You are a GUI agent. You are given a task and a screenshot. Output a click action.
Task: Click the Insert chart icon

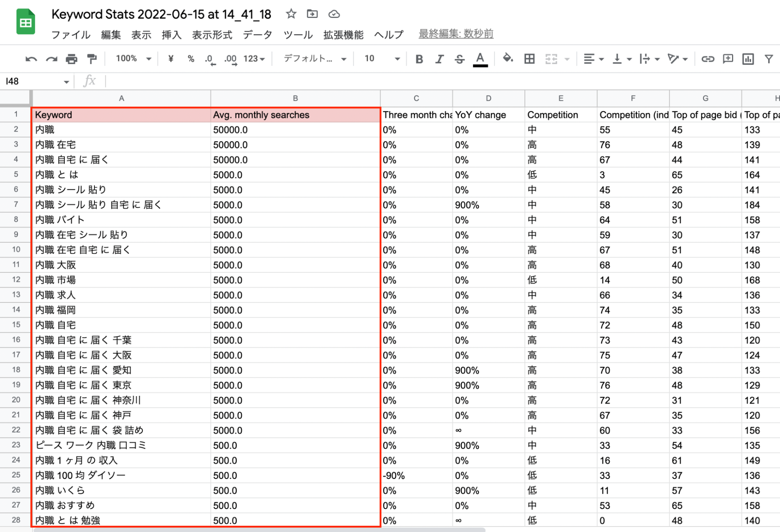[748, 59]
